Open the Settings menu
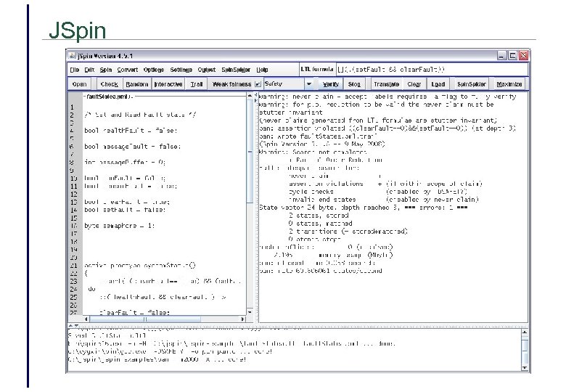The height and width of the screenshot is (392, 566). point(181,70)
